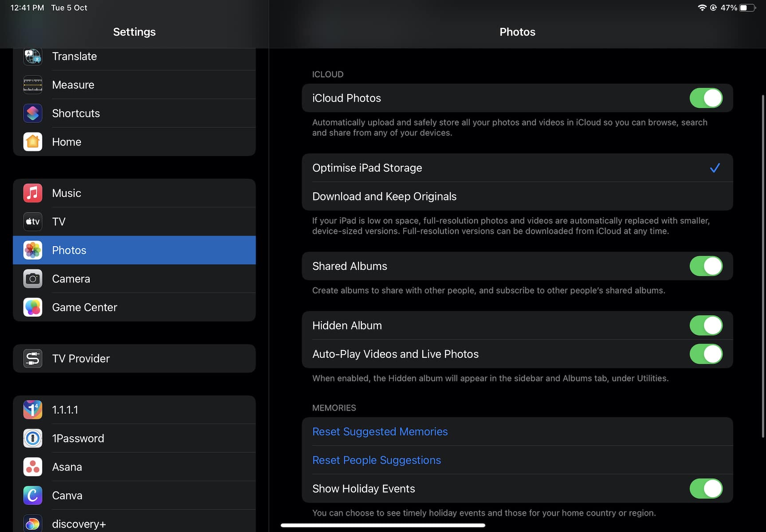Disable Auto-Play Videos and Live Photos
766x532 pixels.
706,354
